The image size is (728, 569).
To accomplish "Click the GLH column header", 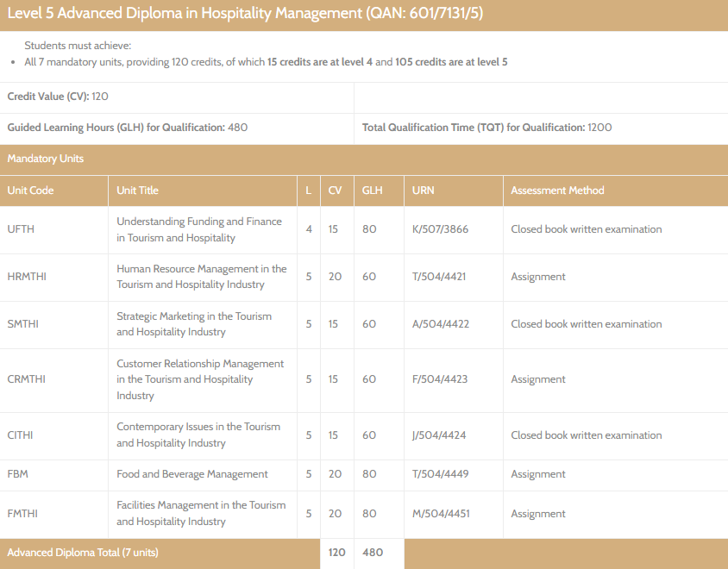I will [372, 191].
